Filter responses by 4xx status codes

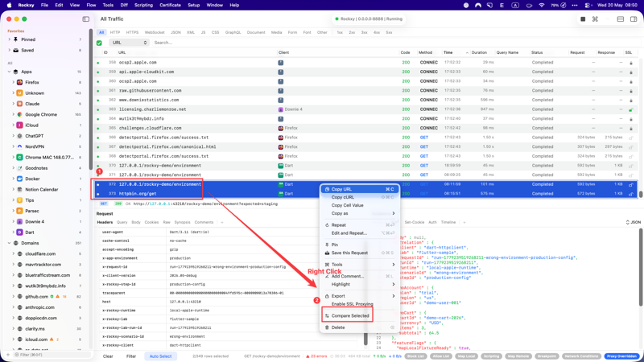click(x=376, y=32)
